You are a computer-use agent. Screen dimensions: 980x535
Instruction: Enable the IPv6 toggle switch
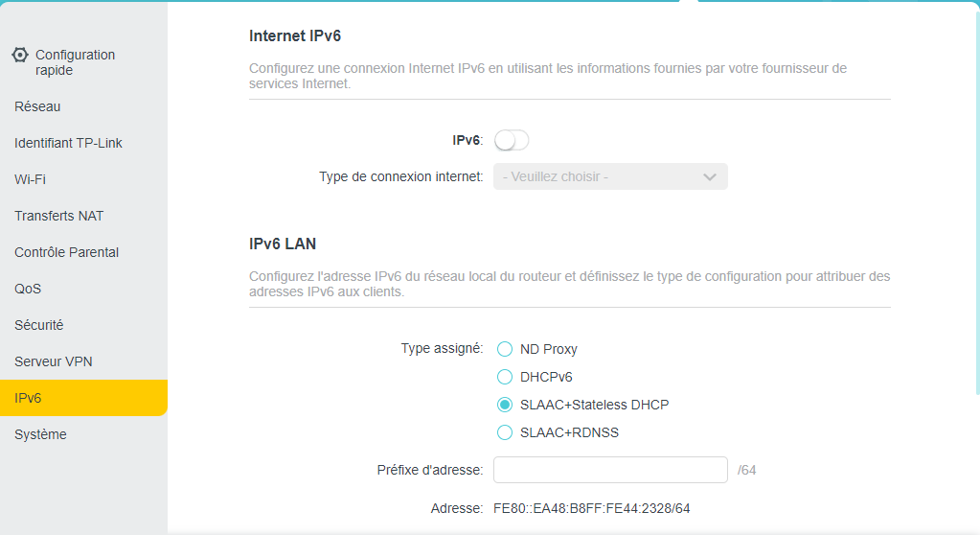pyautogui.click(x=512, y=141)
